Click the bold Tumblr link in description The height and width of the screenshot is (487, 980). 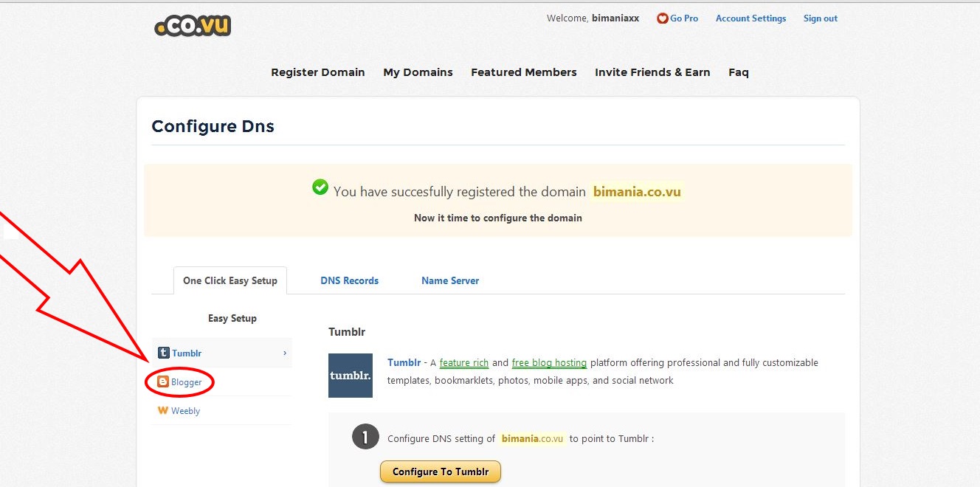[404, 362]
